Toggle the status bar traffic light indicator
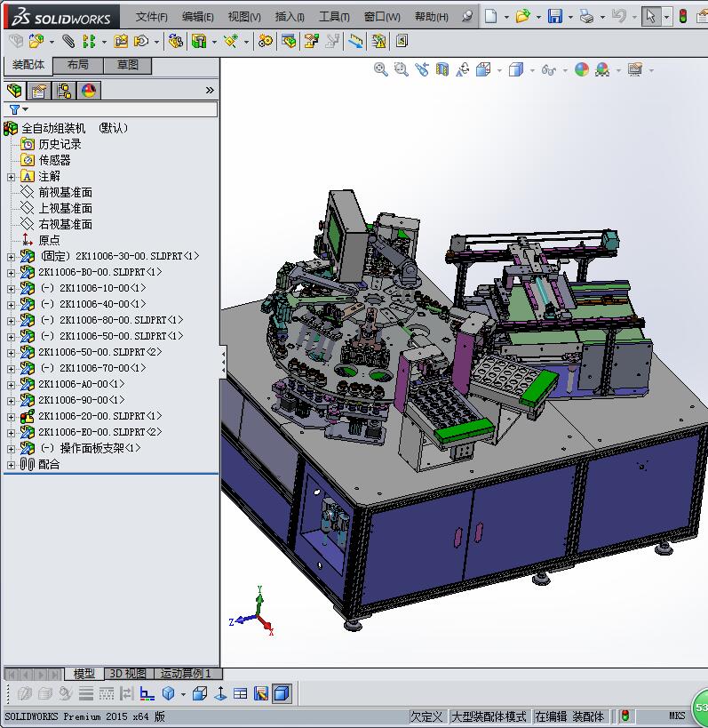This screenshot has height=728, width=708. click(625, 716)
